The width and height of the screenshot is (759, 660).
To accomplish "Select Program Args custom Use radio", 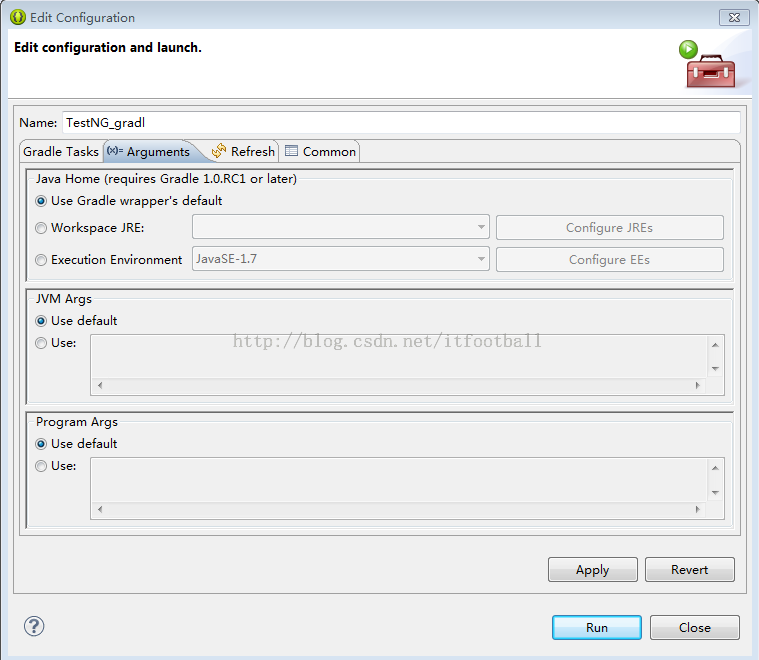I will (41, 466).
